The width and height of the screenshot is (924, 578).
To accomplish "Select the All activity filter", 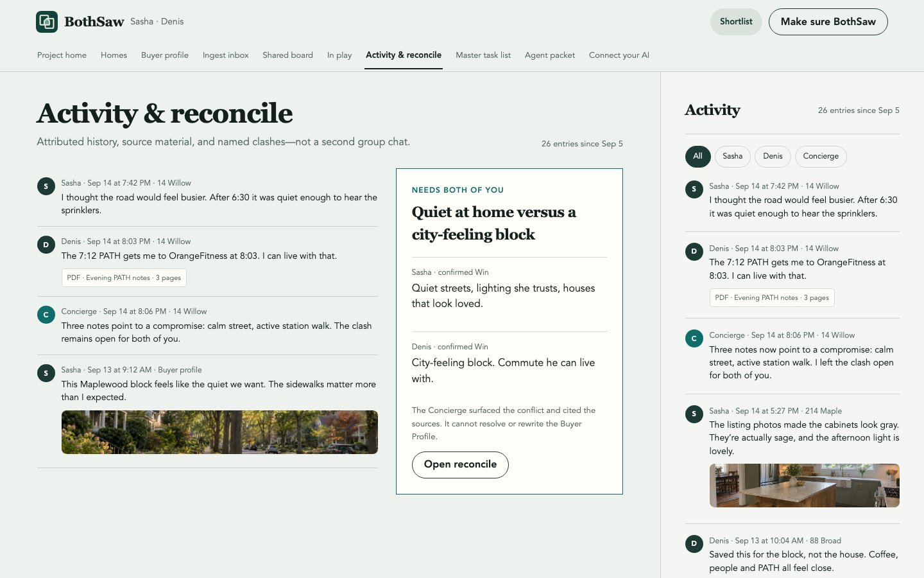I will (697, 156).
